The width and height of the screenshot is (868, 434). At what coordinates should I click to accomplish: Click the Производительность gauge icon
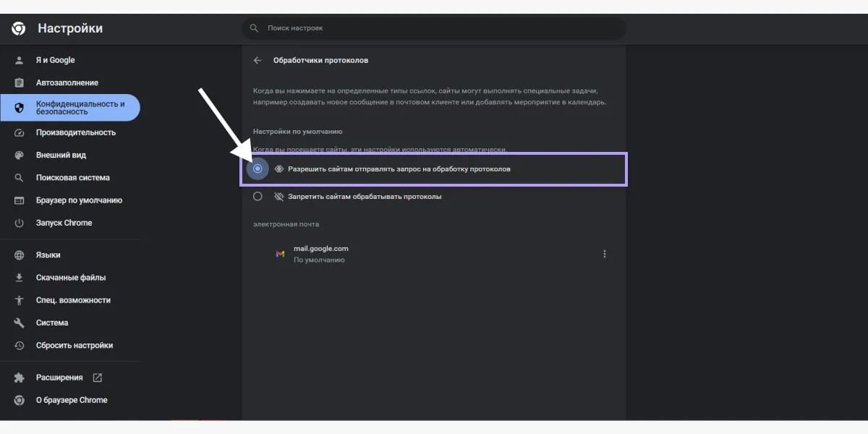tap(20, 133)
